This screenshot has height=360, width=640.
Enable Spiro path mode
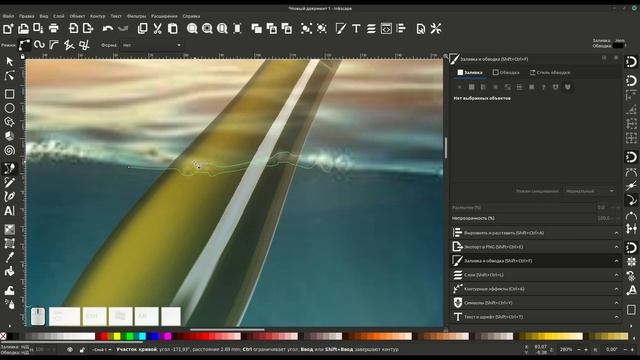point(39,45)
